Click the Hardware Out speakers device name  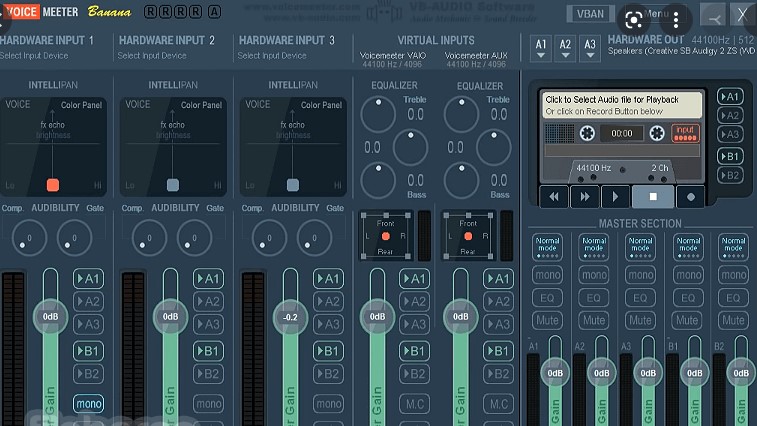(682, 51)
